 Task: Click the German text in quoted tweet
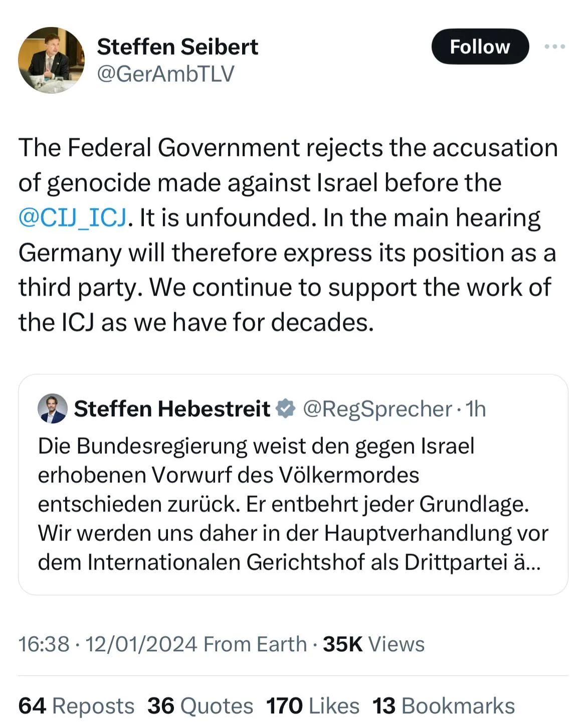click(x=293, y=504)
